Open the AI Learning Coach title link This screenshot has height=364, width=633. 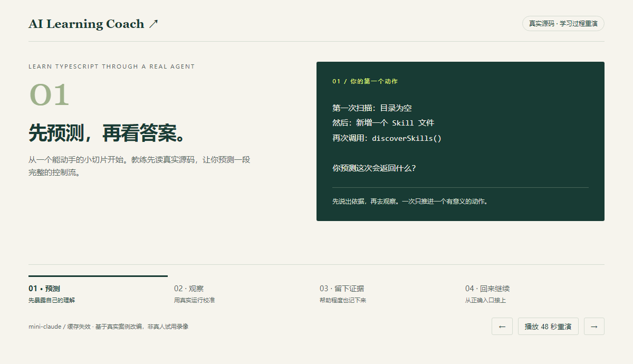[93, 24]
